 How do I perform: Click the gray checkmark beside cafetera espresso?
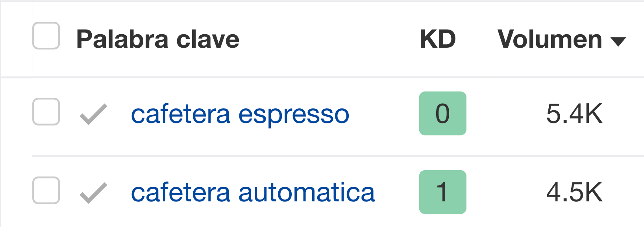tap(93, 114)
